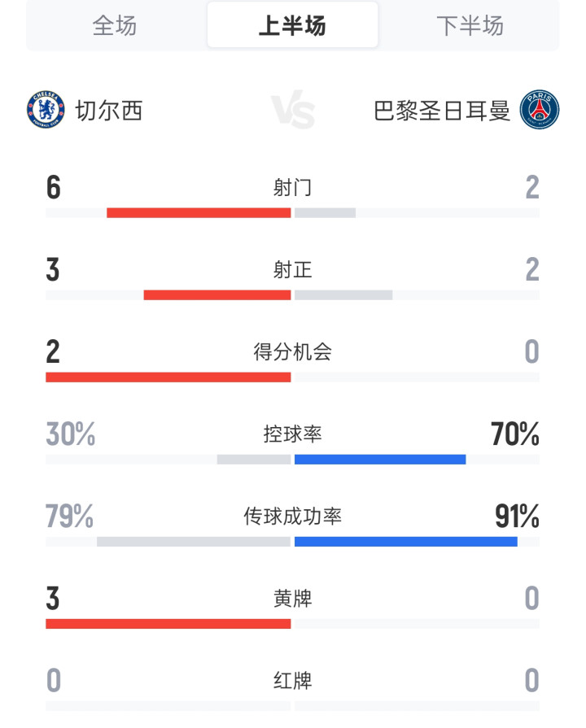Select the 上半场 tab

pos(292,25)
